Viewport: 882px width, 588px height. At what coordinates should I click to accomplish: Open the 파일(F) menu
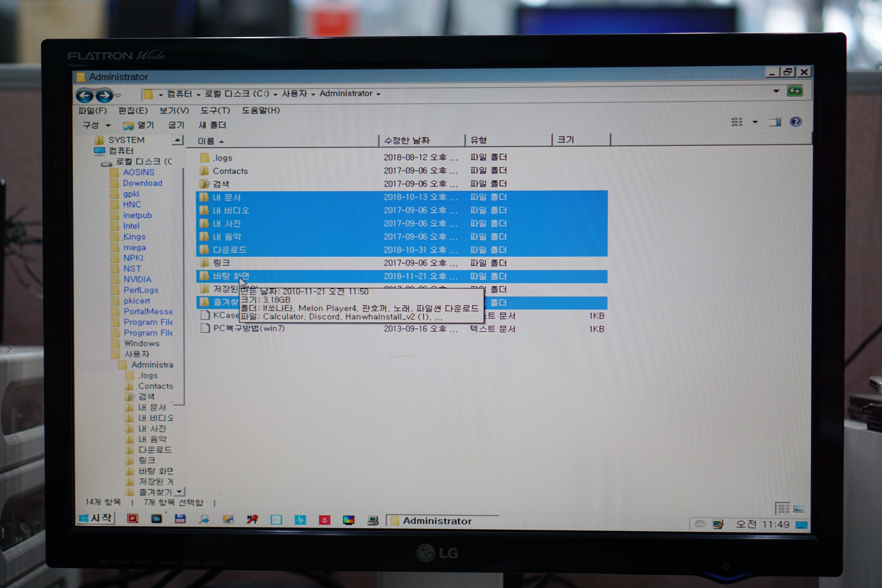coord(92,111)
